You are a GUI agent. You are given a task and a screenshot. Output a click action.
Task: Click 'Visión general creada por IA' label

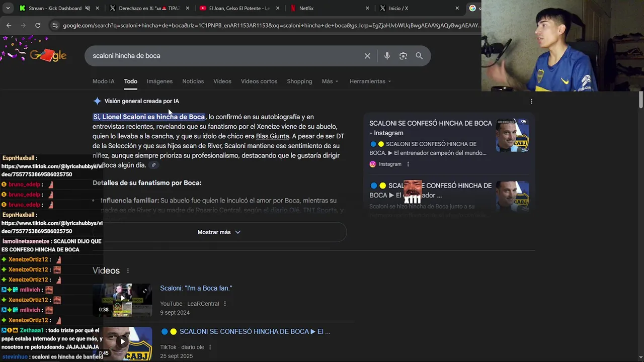[x=142, y=101]
